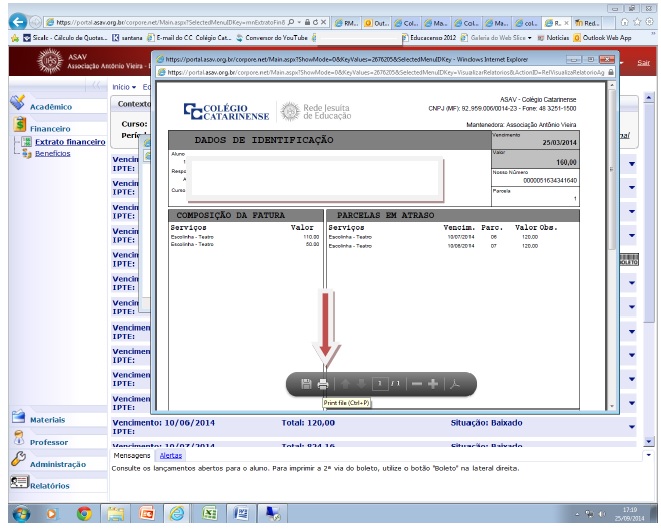The height and width of the screenshot is (529, 661).
Task: Select Benefícios in the sidebar tree
Action: point(53,153)
